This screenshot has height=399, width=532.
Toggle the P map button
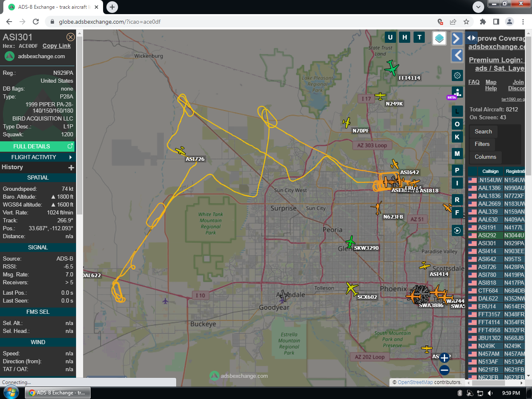tap(457, 170)
